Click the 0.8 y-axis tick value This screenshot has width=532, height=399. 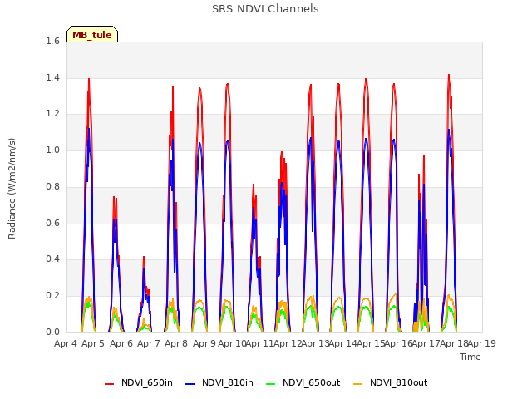tap(52, 186)
